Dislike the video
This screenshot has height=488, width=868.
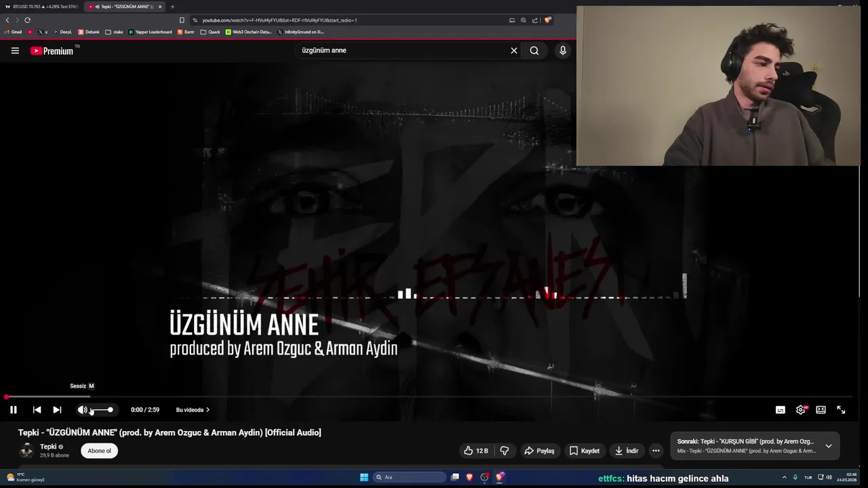click(x=505, y=451)
